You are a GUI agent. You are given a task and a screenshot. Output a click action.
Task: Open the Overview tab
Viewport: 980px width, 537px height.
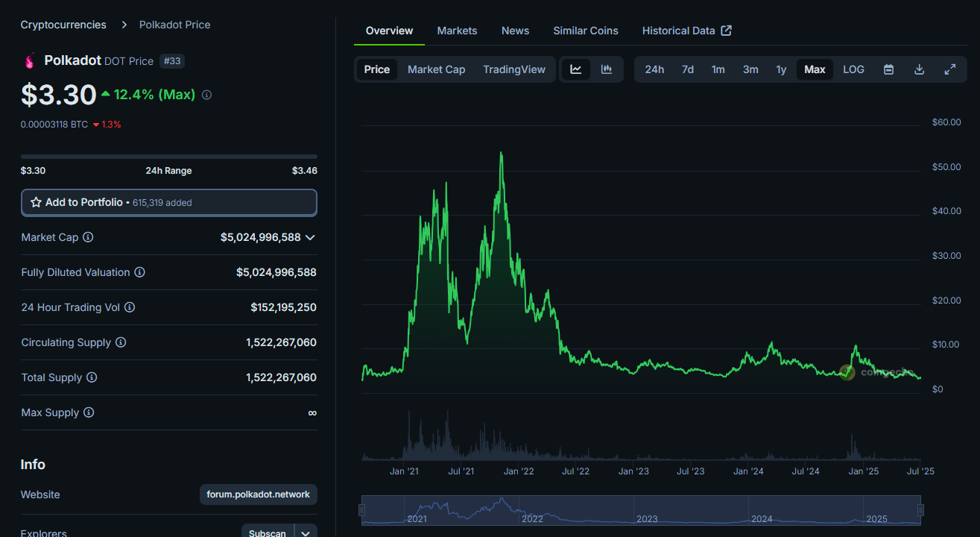[389, 31]
